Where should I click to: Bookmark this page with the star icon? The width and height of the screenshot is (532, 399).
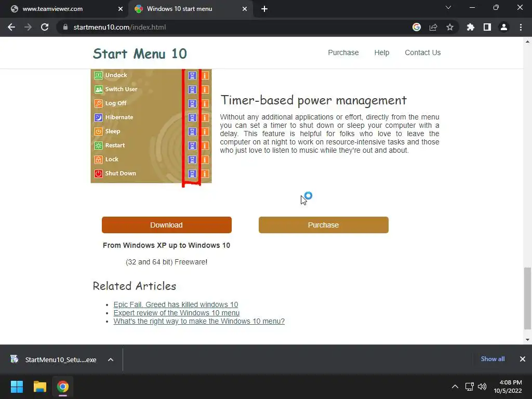pos(450,27)
